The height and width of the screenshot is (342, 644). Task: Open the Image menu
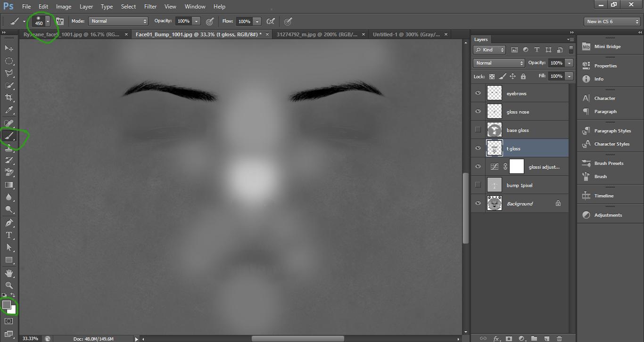click(x=64, y=7)
